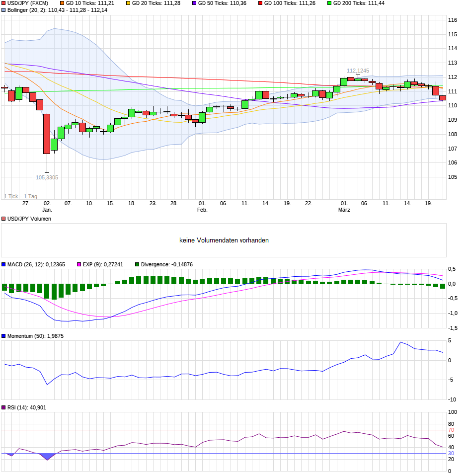Click the 'EXP (9): 0,27241' label
Screen dimensions: 467x476
coord(103,265)
